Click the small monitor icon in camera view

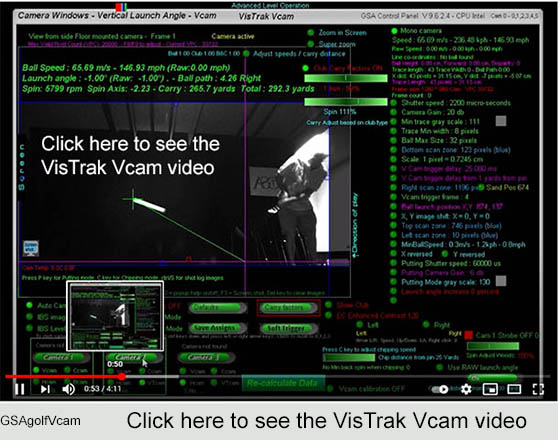[31, 248]
